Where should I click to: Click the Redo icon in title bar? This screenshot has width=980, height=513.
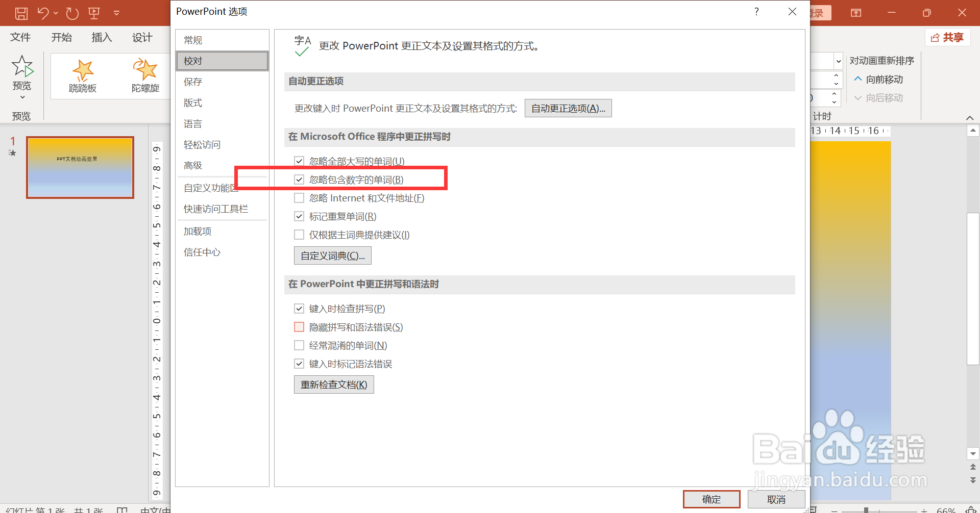72,13
